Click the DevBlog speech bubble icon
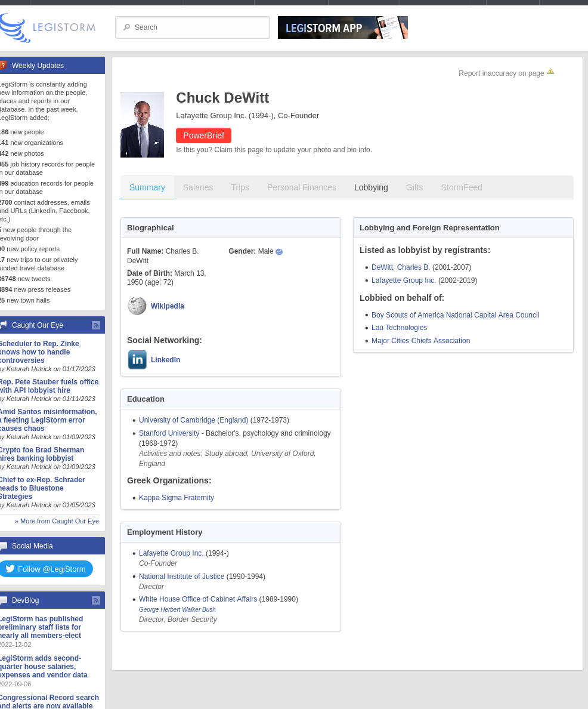 [3, 600]
